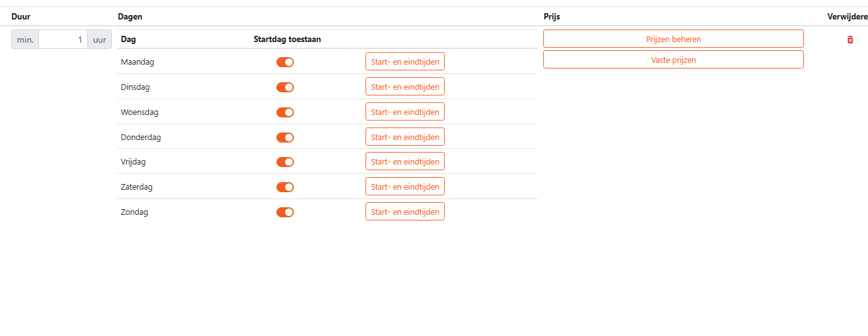
Task: Open Start- en eindtijden for Zaterdag
Action: point(405,187)
